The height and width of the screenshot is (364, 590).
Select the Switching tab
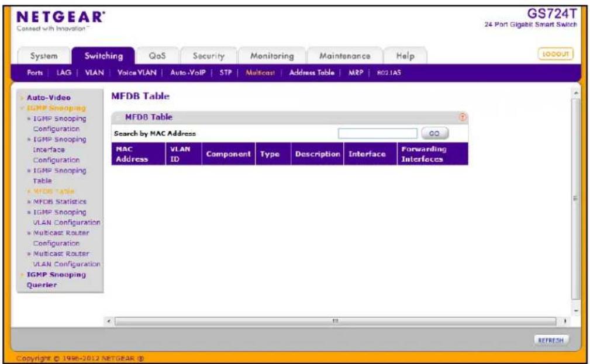[x=103, y=56]
